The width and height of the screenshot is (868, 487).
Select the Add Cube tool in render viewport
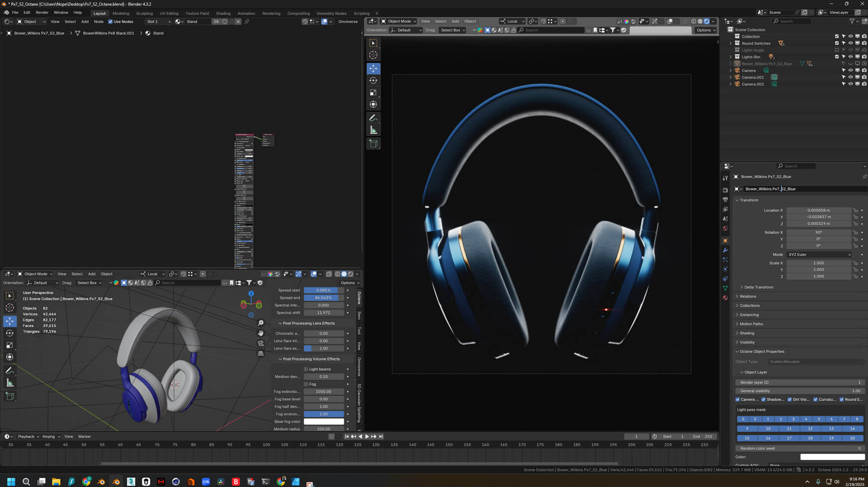[x=373, y=144]
